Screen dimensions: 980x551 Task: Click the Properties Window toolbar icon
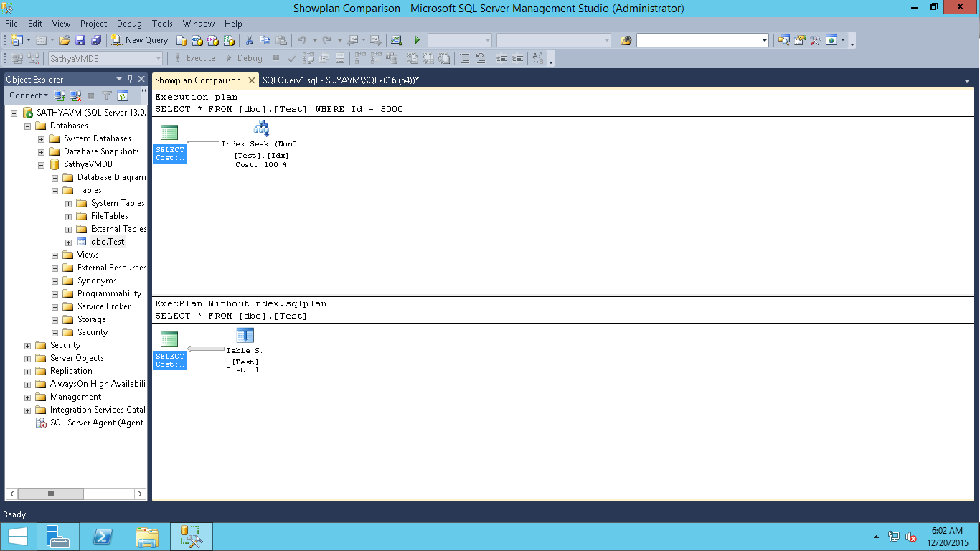click(799, 40)
